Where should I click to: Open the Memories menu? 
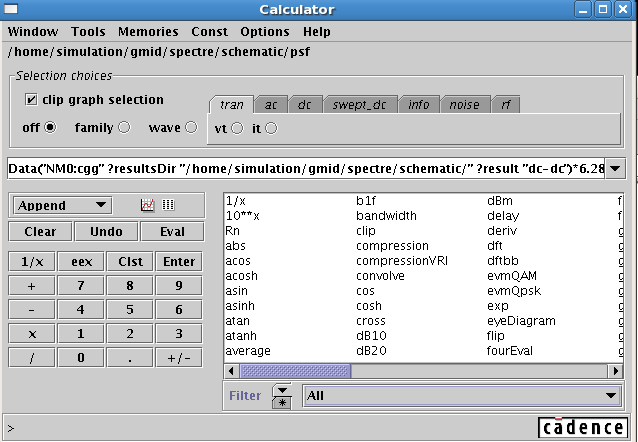pyautogui.click(x=148, y=32)
